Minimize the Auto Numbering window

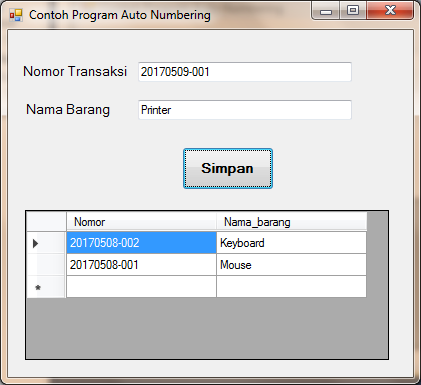coord(326,11)
